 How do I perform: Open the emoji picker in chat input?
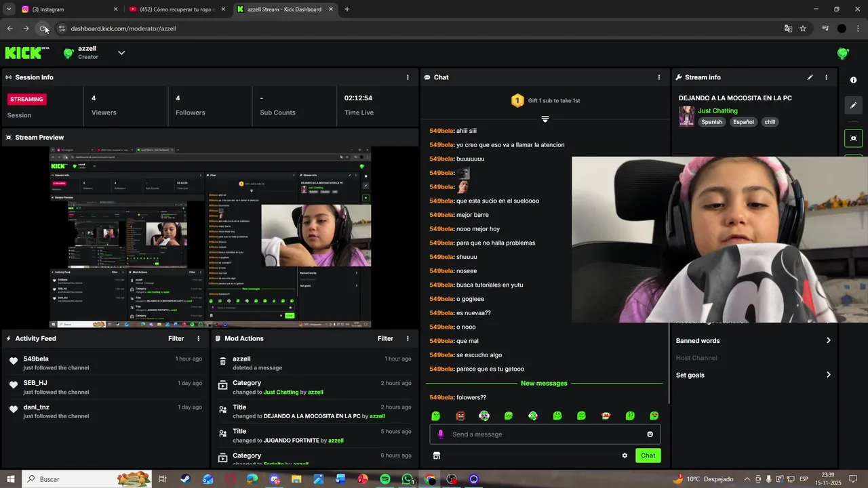pos(650,434)
